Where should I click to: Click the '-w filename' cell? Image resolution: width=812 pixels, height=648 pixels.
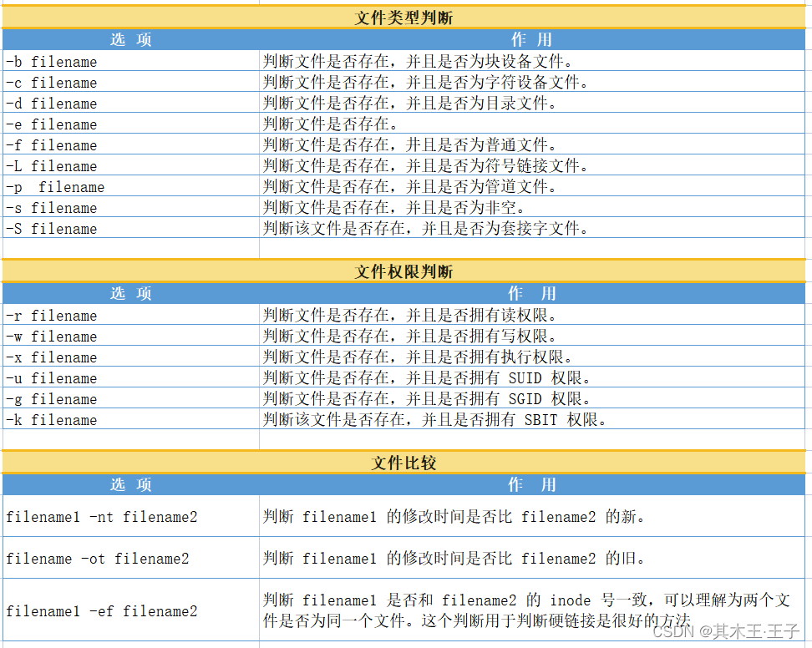131,336
